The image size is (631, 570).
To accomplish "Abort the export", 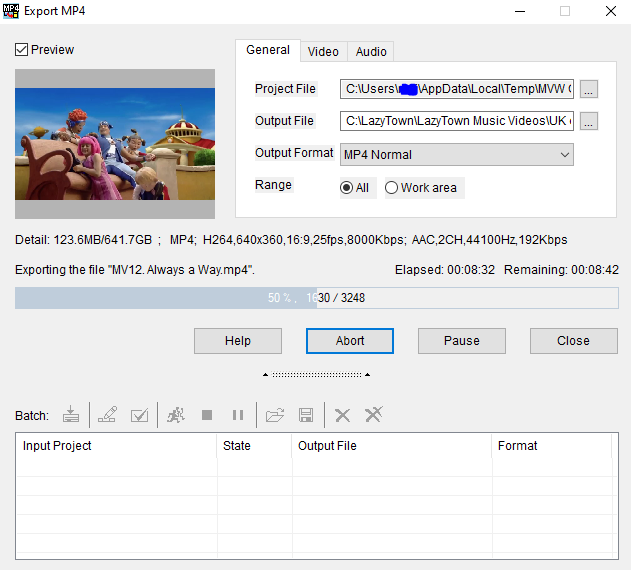I will point(350,341).
